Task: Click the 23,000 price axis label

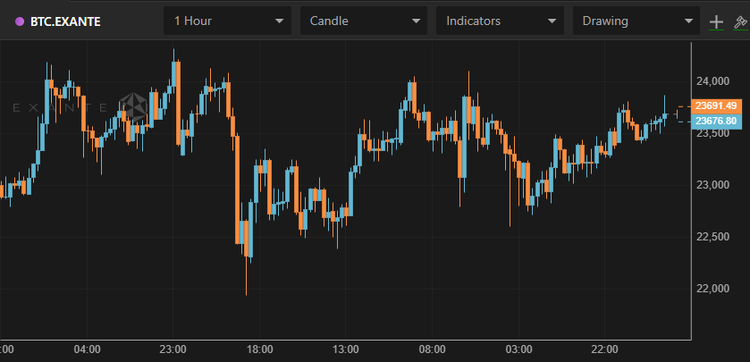Action: click(x=713, y=185)
